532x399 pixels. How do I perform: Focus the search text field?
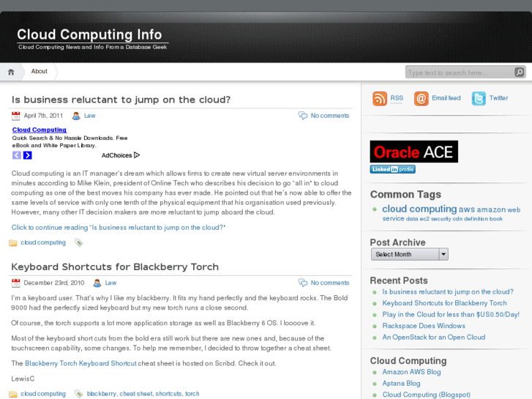pyautogui.click(x=461, y=72)
